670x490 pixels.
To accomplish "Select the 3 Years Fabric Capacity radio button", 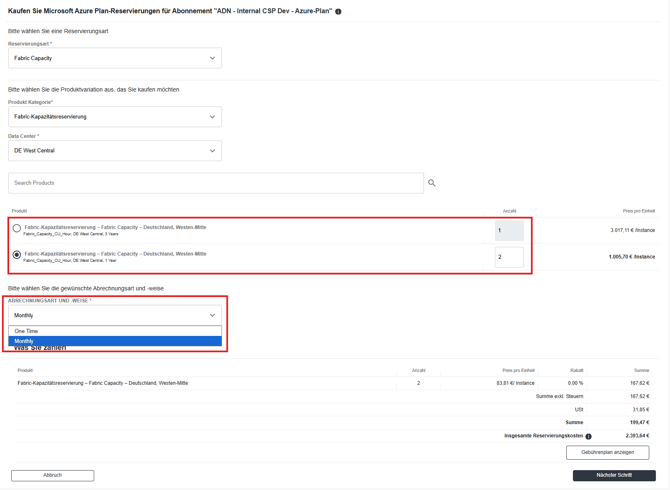I will [x=17, y=228].
